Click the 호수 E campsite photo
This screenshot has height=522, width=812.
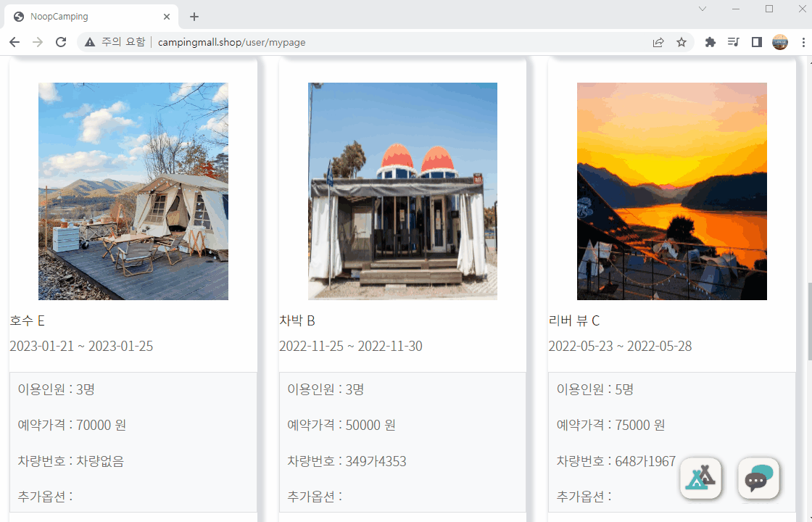pyautogui.click(x=133, y=191)
